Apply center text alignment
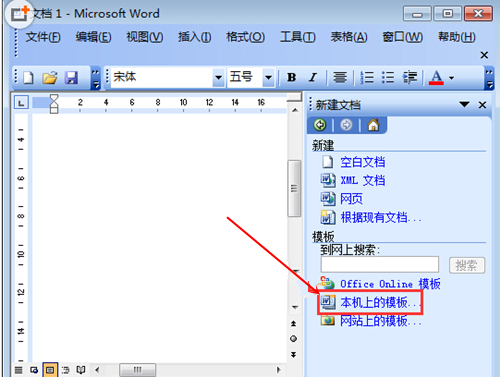This screenshot has width=500, height=377. click(340, 77)
